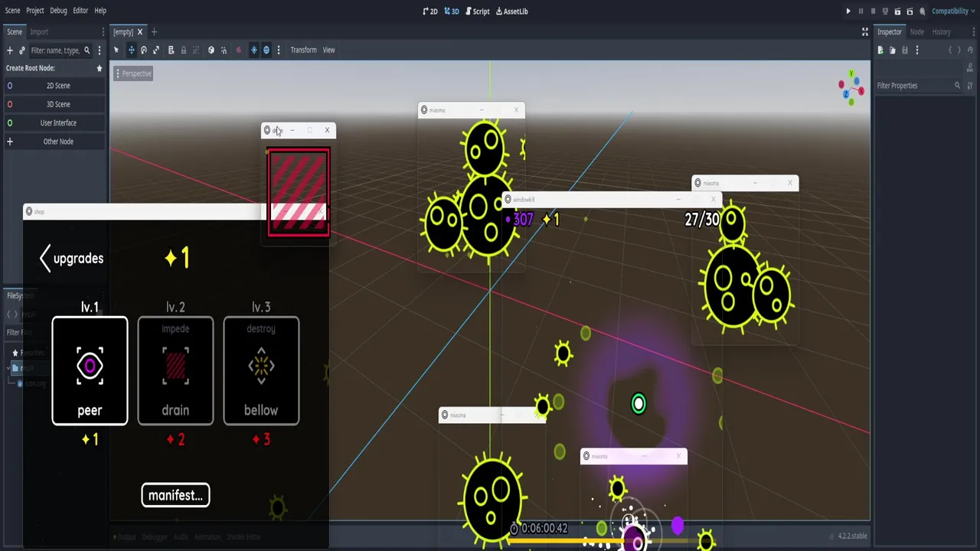Load an existing resource in Inspector

click(893, 51)
